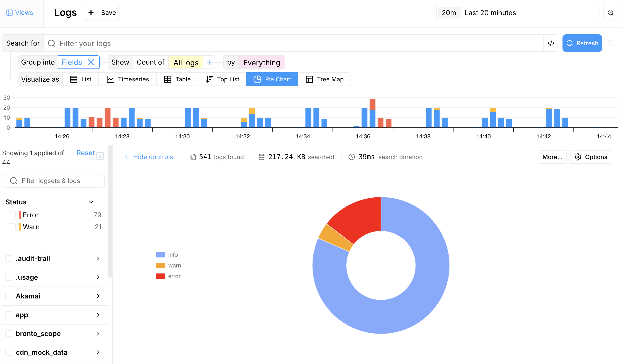
Task: Open Options gear settings
Action: click(590, 157)
